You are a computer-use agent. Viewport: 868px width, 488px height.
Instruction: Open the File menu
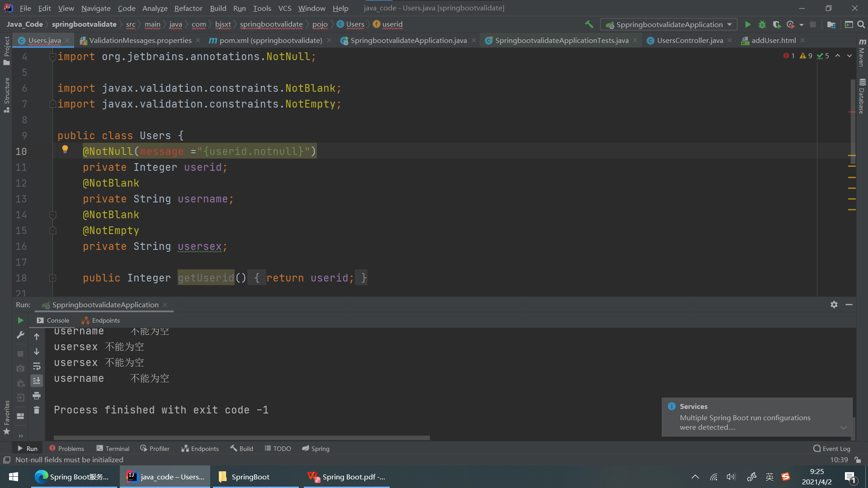point(25,8)
